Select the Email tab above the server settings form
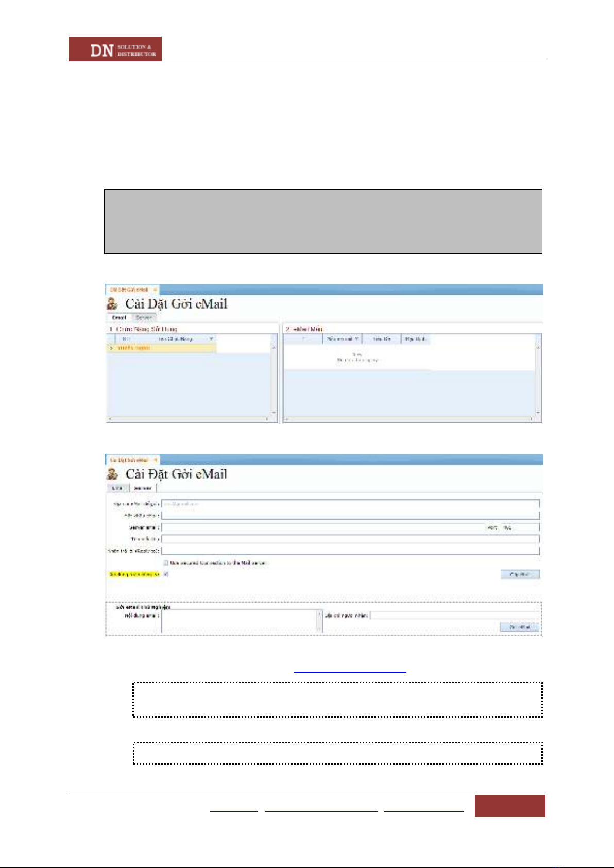 117,488
